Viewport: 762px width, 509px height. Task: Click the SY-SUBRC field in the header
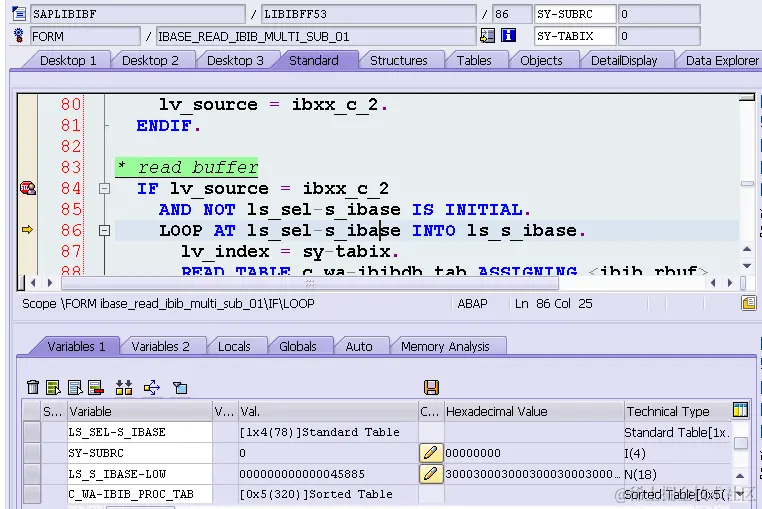click(575, 14)
